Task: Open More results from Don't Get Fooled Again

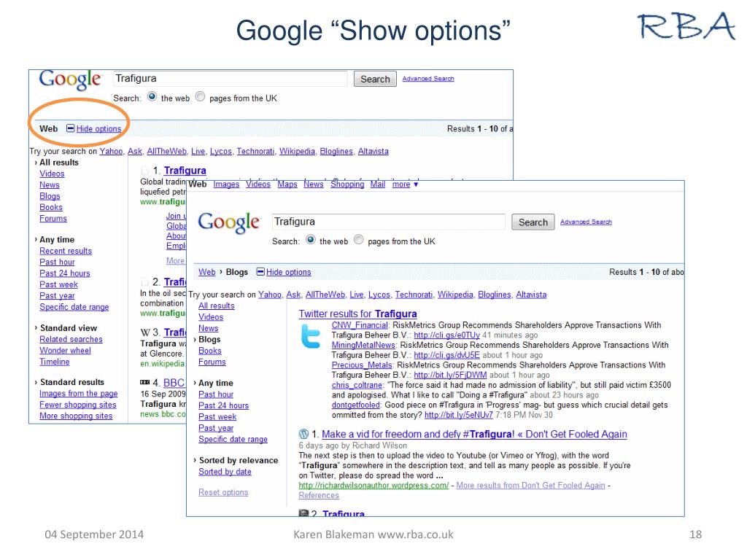Action: pyautogui.click(x=531, y=485)
